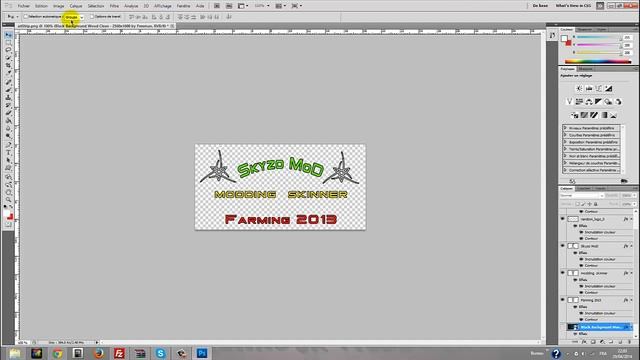Switch to the Masques tab
The height and width of the screenshot is (360, 640).
point(585,69)
